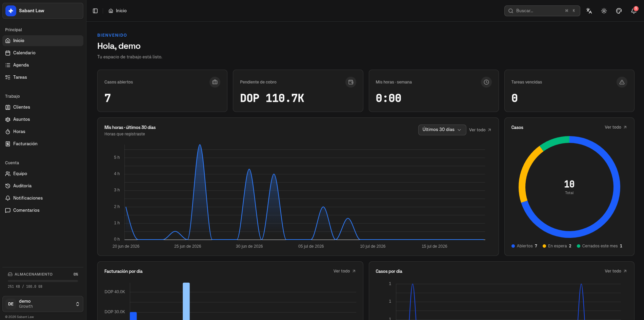Click the home icon in breadcrumb
644x320 pixels.
point(111,11)
